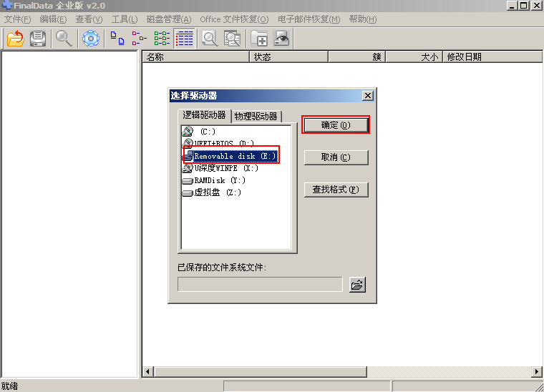Image resolution: width=544 pixels, height=392 pixels.
Task: Switch to the 物理驱动器 tab
Action: pyautogui.click(x=256, y=116)
